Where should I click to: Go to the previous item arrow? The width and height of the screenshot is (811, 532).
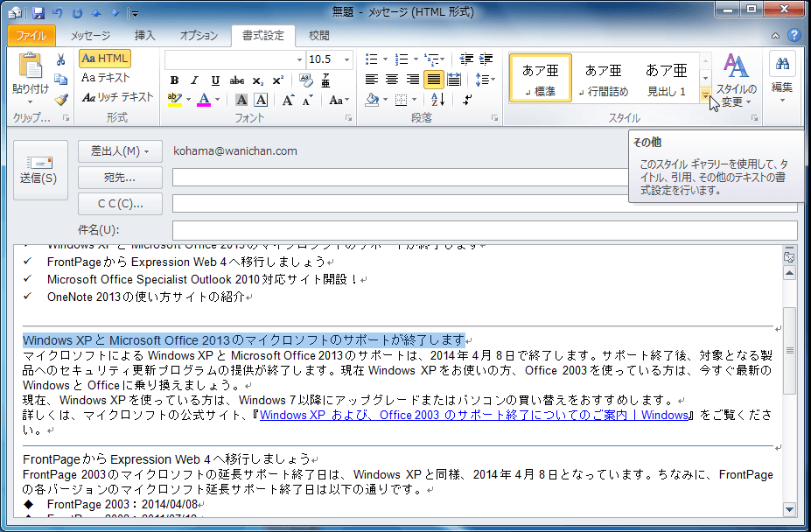[95, 13]
